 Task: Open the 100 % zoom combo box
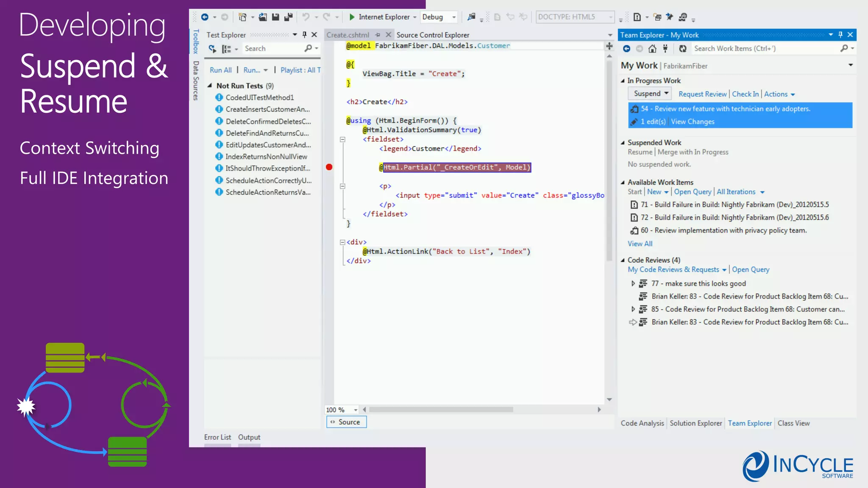coord(342,410)
